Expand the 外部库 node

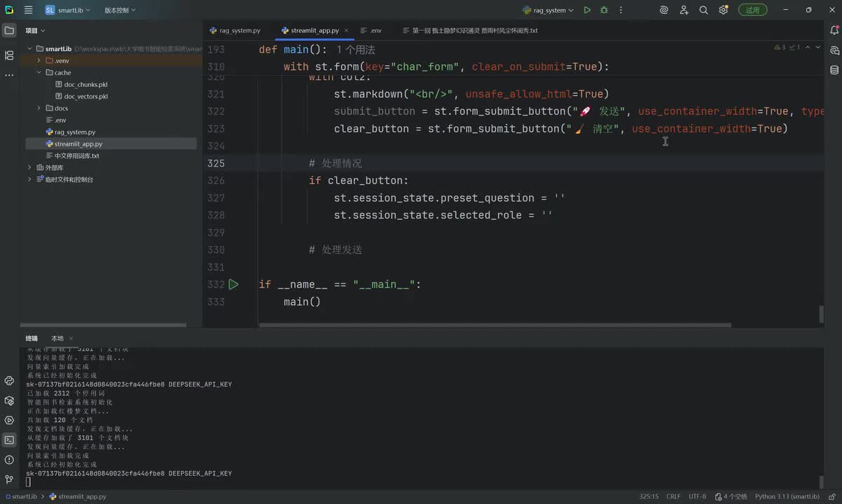pos(29,168)
